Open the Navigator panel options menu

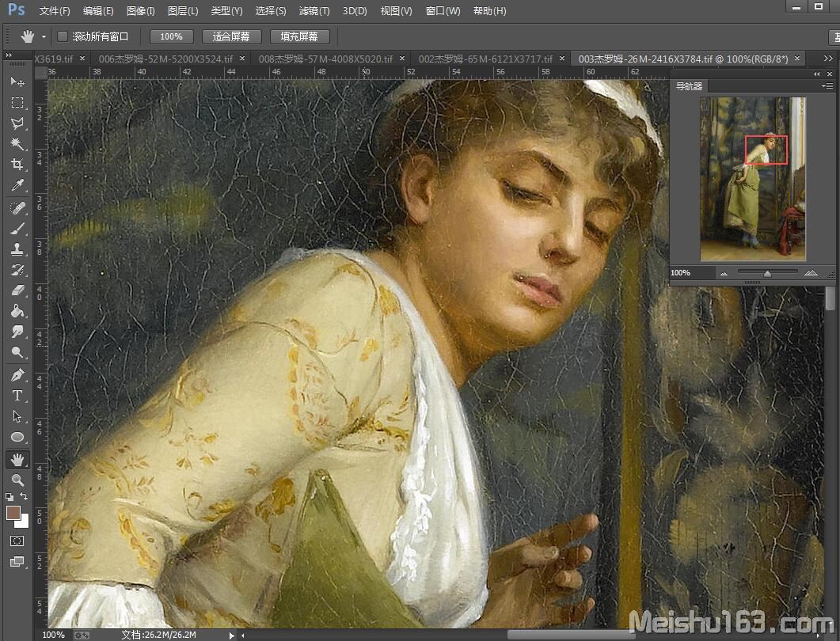(827, 85)
